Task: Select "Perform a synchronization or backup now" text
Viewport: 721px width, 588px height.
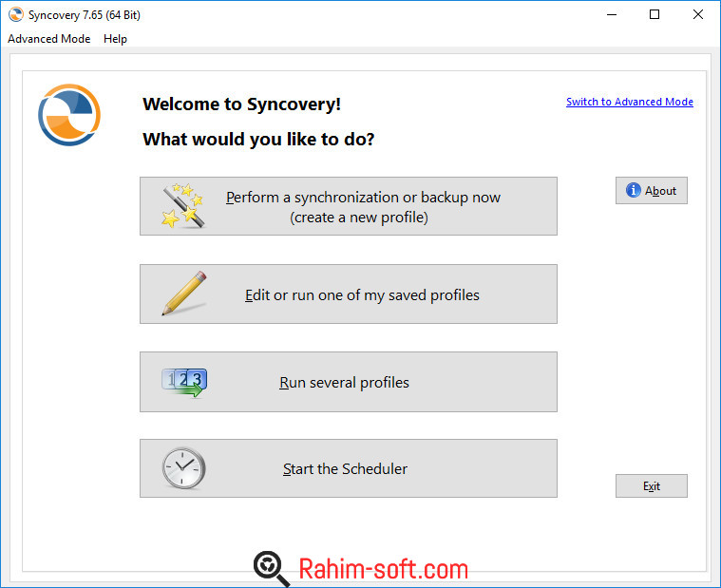Action: pyautogui.click(x=363, y=198)
